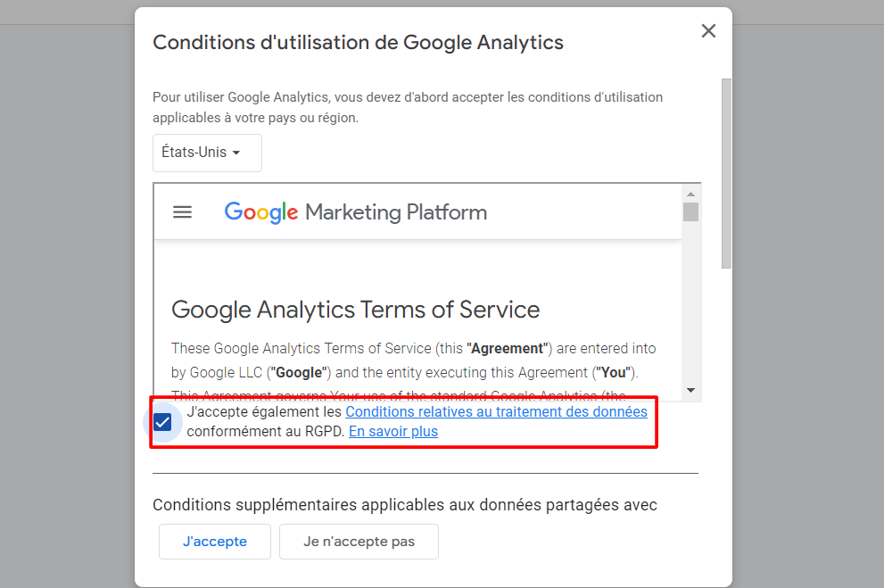884x588 pixels.
Task: Click the terms frame scrollbar thumb
Action: (690, 212)
